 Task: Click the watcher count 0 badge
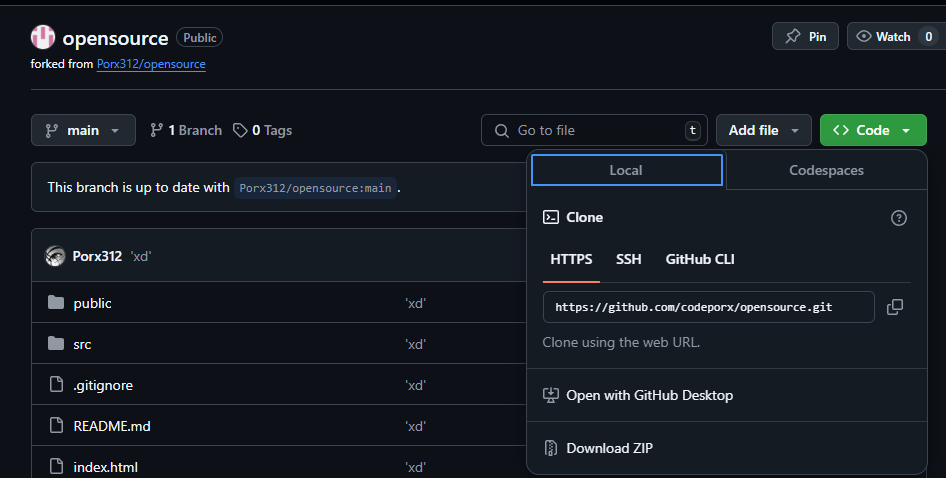tap(929, 37)
